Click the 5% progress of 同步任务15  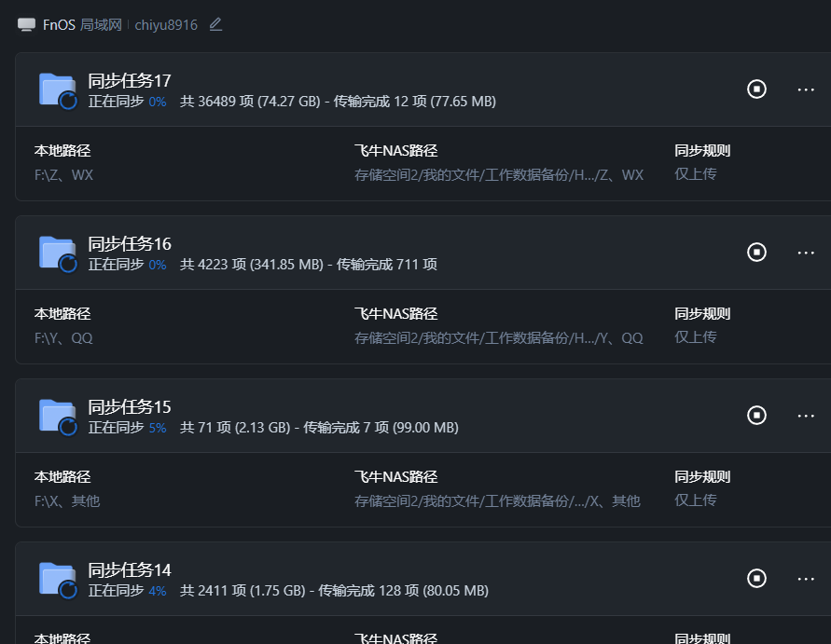[157, 428]
